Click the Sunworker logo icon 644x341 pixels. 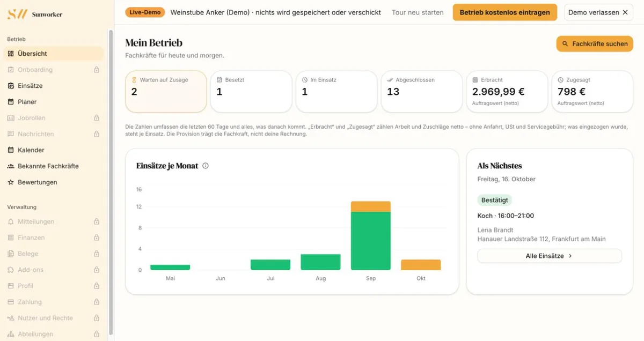pos(17,14)
